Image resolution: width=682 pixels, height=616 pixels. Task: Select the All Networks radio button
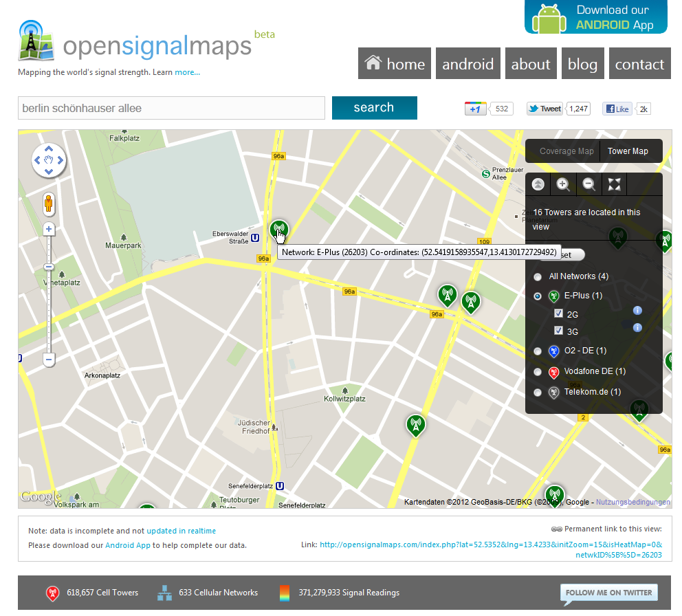click(x=537, y=276)
